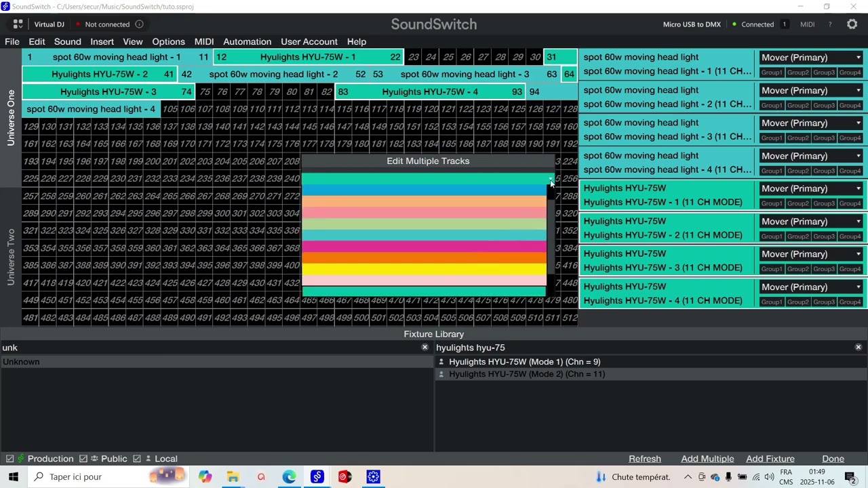The width and height of the screenshot is (868, 488).
Task: Switch to SoundSwitch taskbar icon
Action: click(x=317, y=477)
